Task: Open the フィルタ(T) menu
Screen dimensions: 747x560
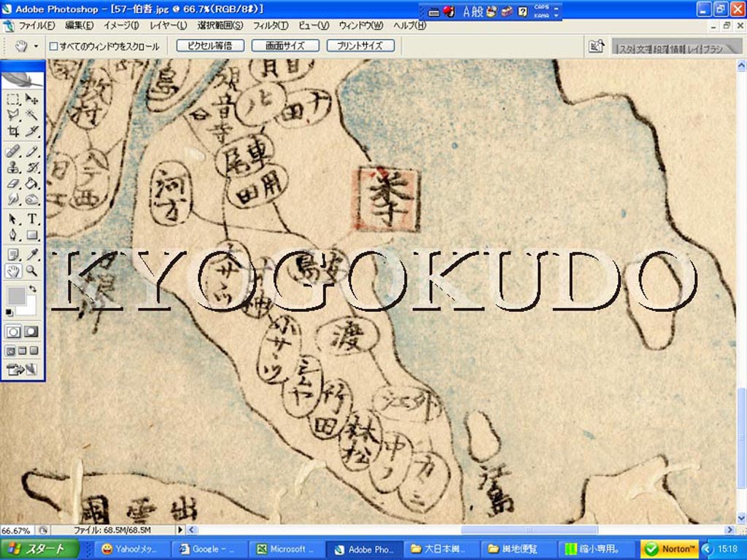Action: tap(270, 26)
